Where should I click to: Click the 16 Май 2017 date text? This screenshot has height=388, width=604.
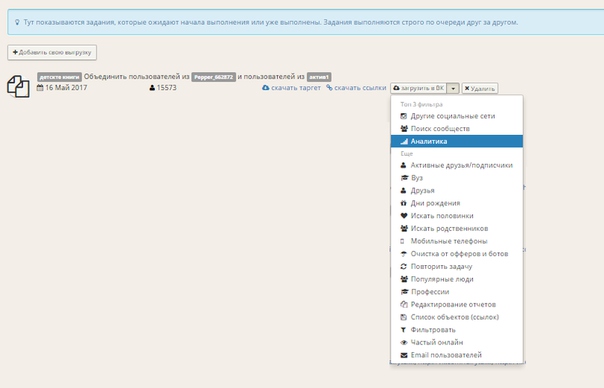66,87
